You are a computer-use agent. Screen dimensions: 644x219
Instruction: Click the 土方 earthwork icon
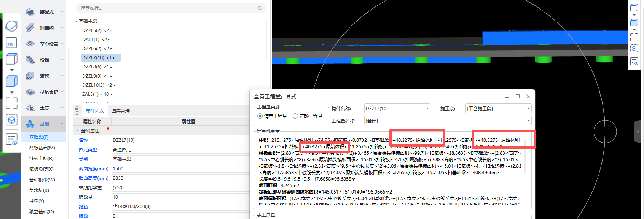(30, 108)
